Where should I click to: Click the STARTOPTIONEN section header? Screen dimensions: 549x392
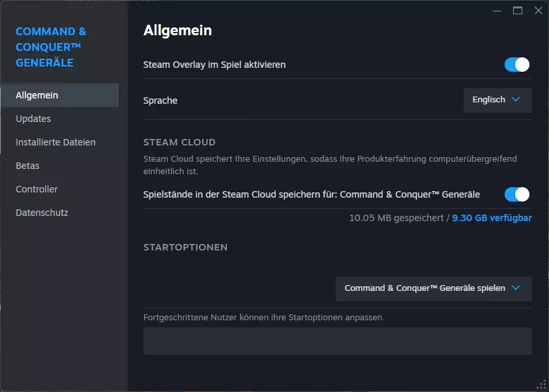[x=185, y=247]
